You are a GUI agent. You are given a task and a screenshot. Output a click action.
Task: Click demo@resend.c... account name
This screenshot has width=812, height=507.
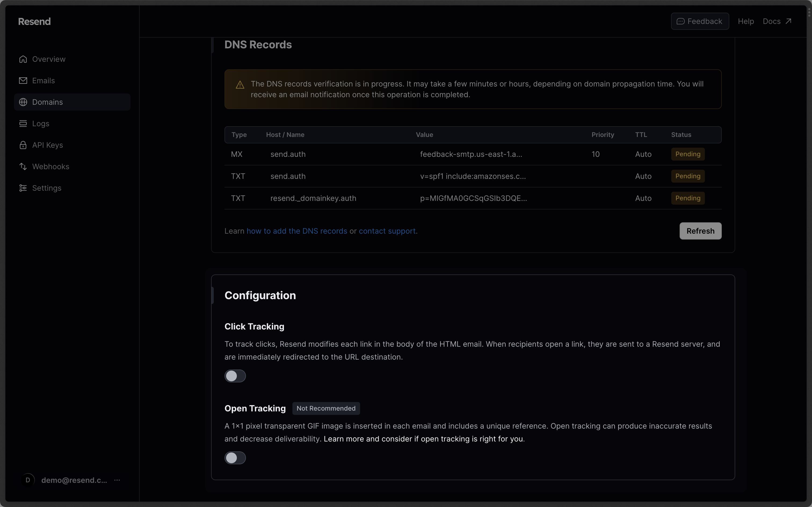(x=74, y=480)
